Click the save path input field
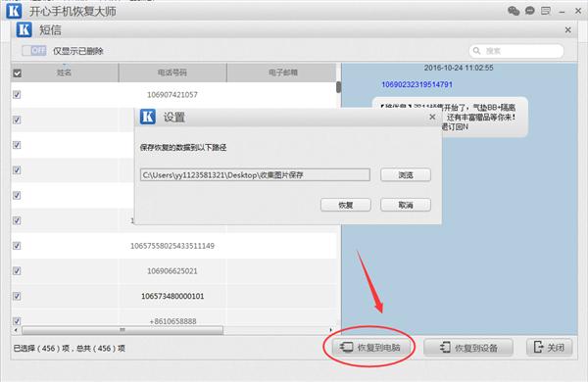 [255, 175]
